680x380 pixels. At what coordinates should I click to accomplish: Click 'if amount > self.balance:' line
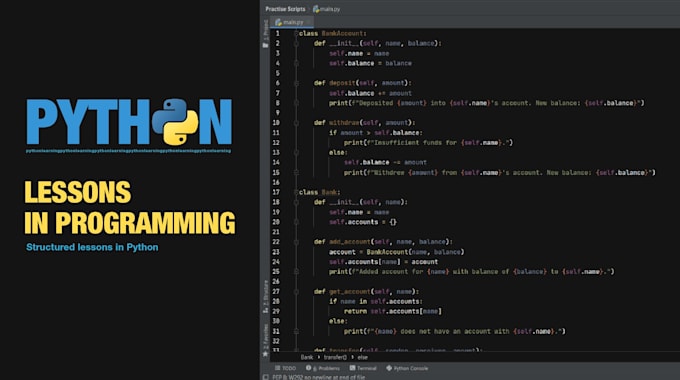coord(376,133)
